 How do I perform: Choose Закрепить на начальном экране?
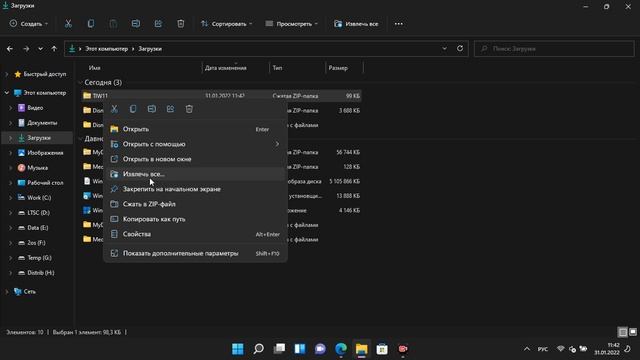195,189
